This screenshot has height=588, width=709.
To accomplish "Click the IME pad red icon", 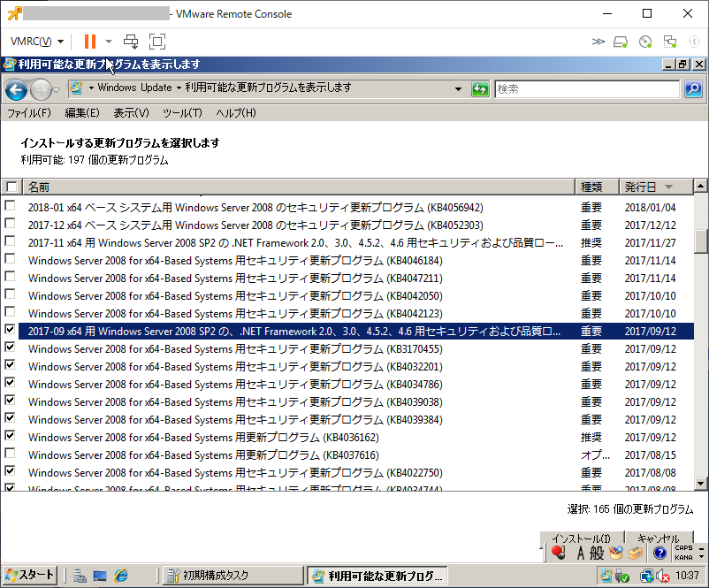I will (x=559, y=553).
